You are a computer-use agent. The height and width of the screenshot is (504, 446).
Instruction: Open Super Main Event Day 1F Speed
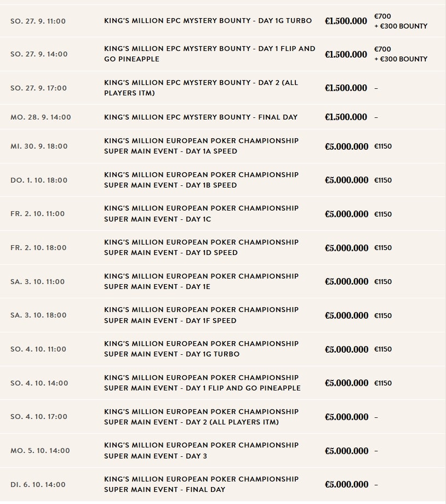(x=201, y=315)
